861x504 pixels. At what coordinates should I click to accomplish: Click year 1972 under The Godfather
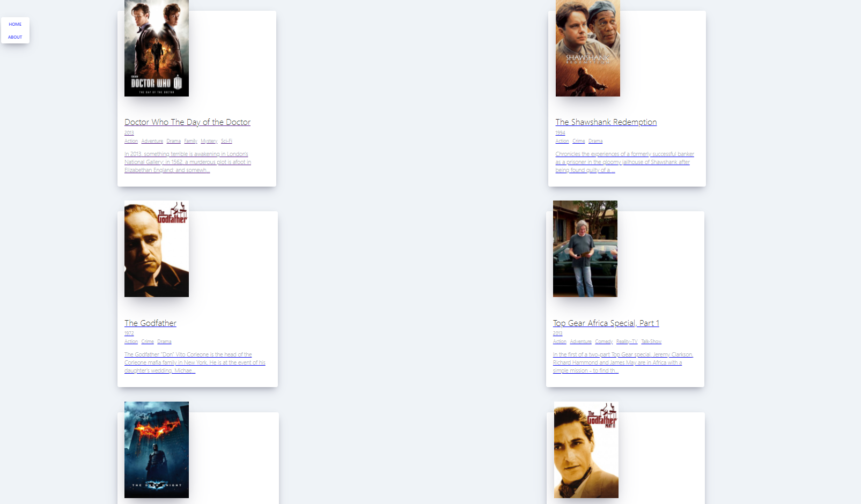pos(129,333)
